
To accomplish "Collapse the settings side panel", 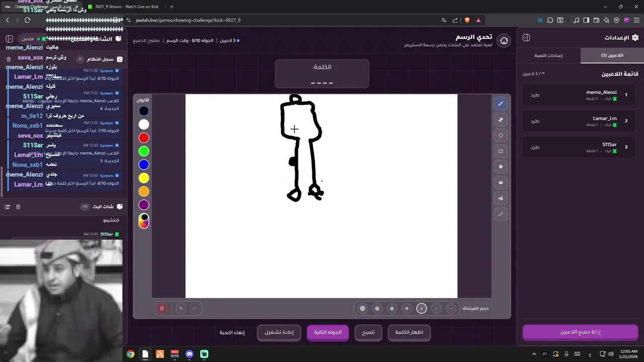I will click(x=526, y=38).
